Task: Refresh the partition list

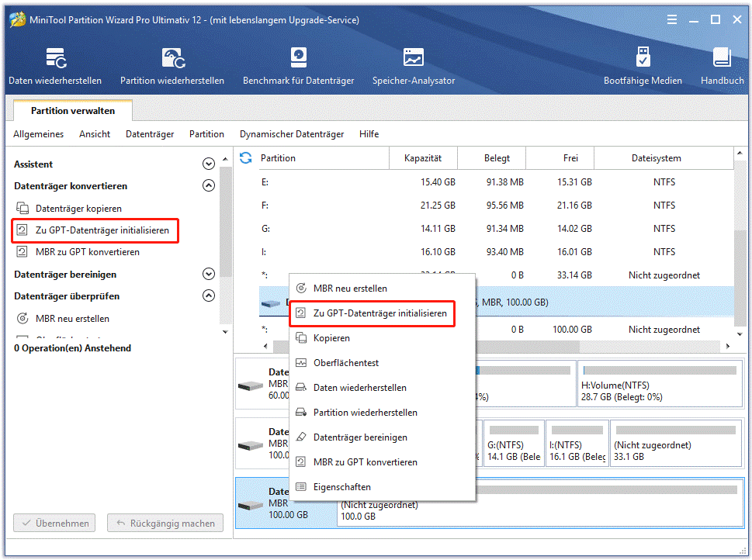Action: (x=244, y=157)
